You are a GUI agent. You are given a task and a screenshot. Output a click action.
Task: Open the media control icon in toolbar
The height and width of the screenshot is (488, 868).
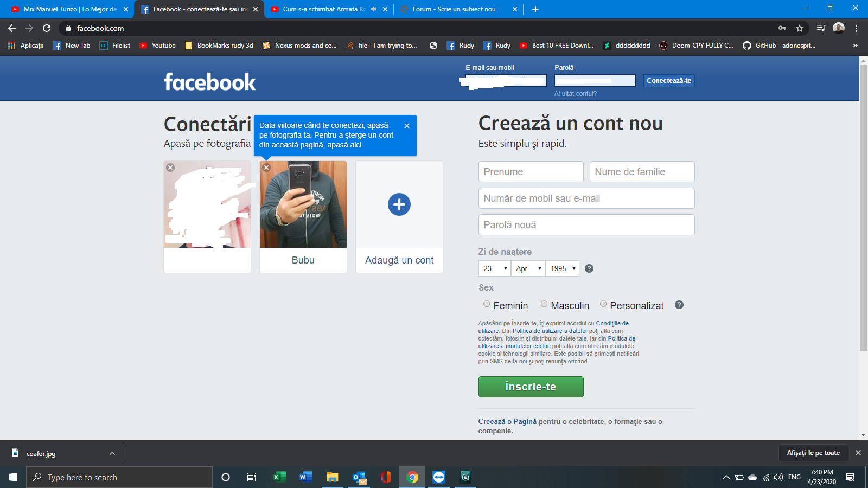click(821, 28)
